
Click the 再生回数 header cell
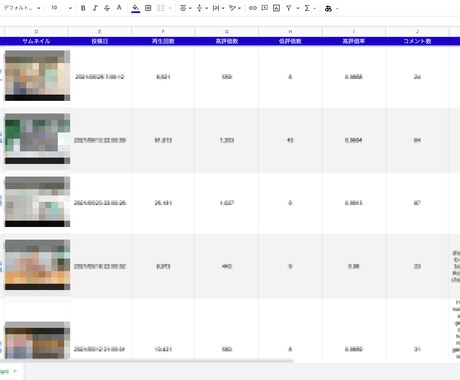(163, 41)
